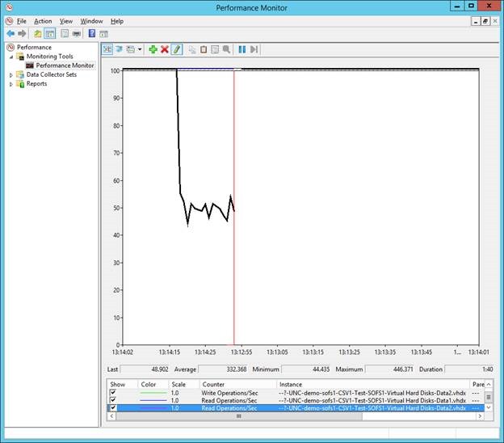Open the Change graph type dropdown arrow

(140, 49)
